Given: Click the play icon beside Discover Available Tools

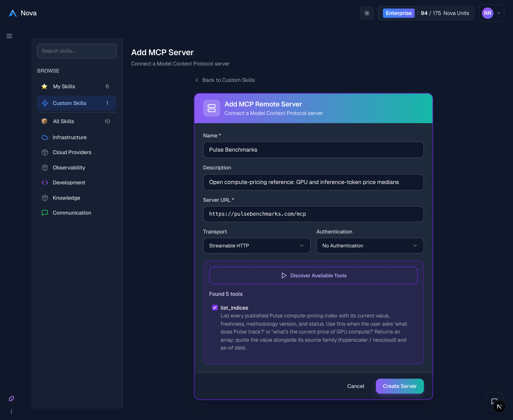Looking at the screenshot, I should pyautogui.click(x=284, y=275).
